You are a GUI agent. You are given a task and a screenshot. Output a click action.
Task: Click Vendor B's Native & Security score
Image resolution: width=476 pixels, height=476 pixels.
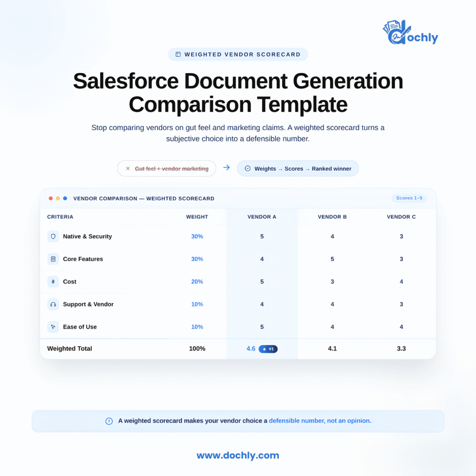(x=332, y=237)
